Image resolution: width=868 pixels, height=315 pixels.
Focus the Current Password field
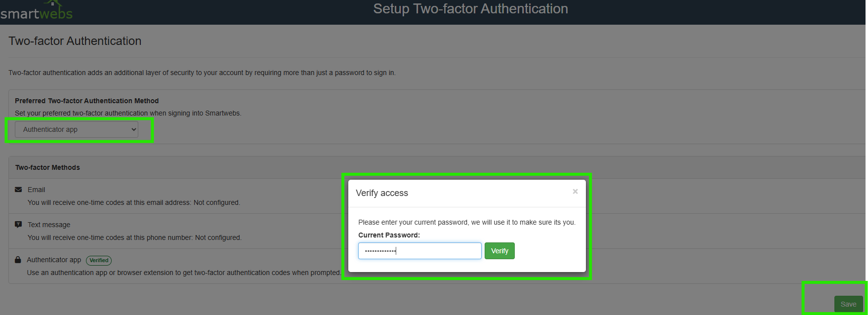tap(419, 251)
